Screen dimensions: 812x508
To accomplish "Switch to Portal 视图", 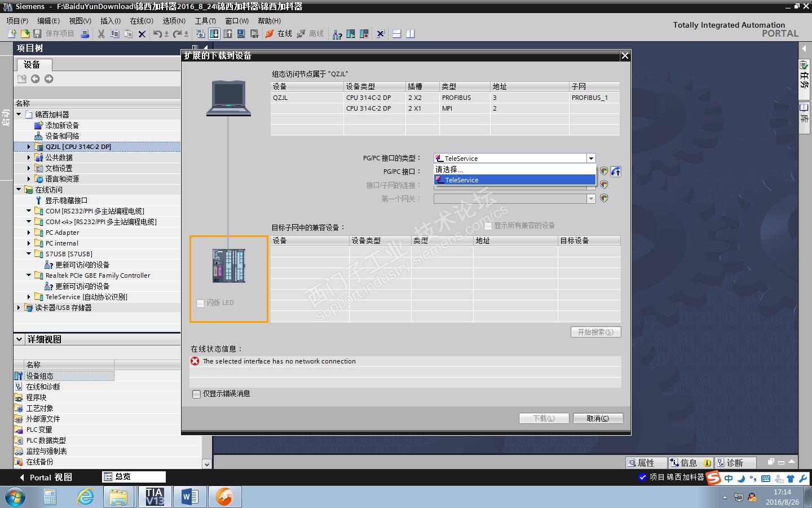I will click(x=46, y=478).
